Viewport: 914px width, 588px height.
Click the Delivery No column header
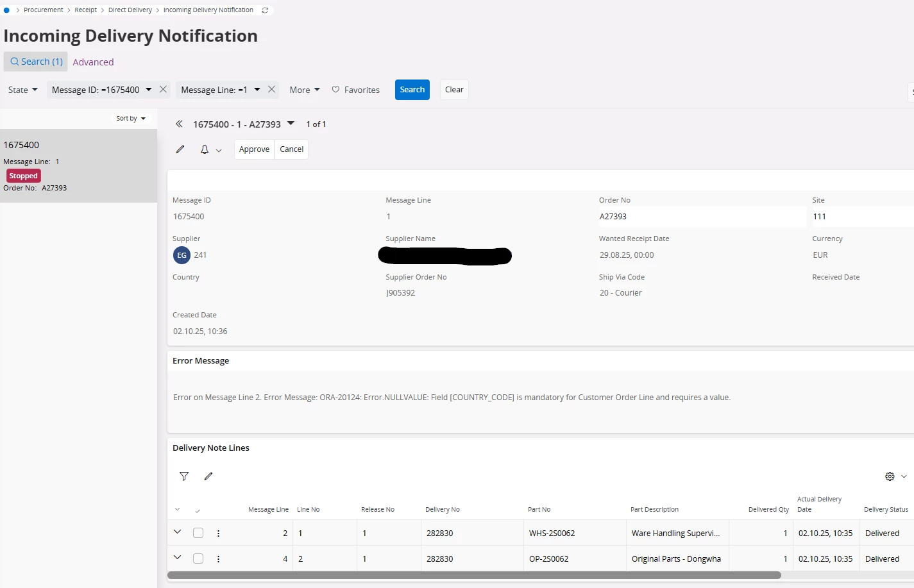pos(443,510)
